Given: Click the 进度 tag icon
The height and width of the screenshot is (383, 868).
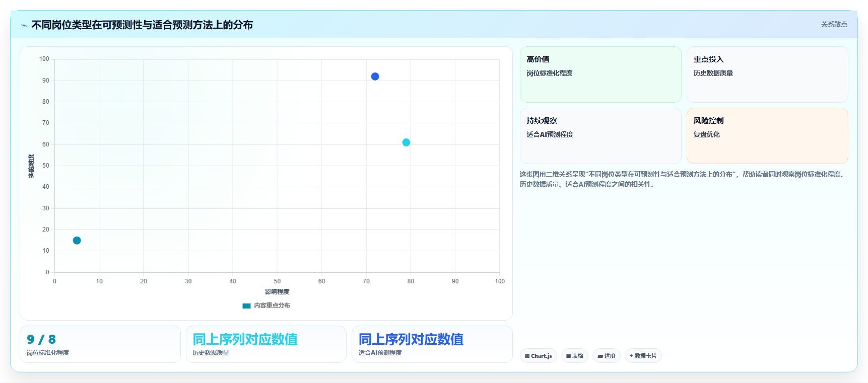Looking at the screenshot, I should [600, 356].
